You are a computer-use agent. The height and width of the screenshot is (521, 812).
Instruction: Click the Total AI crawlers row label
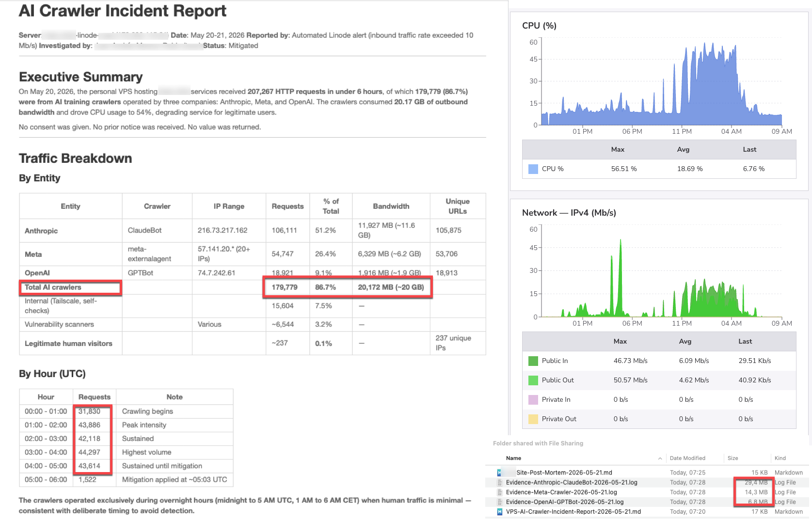53,287
